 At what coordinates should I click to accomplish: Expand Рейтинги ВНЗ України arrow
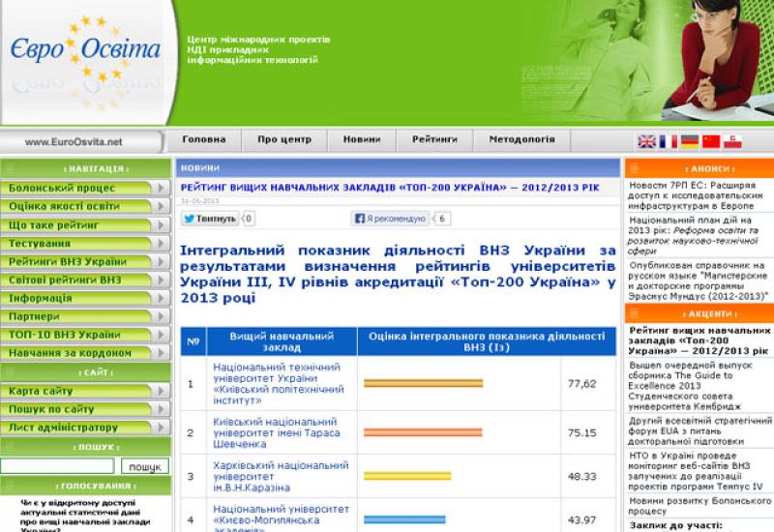[161, 261]
